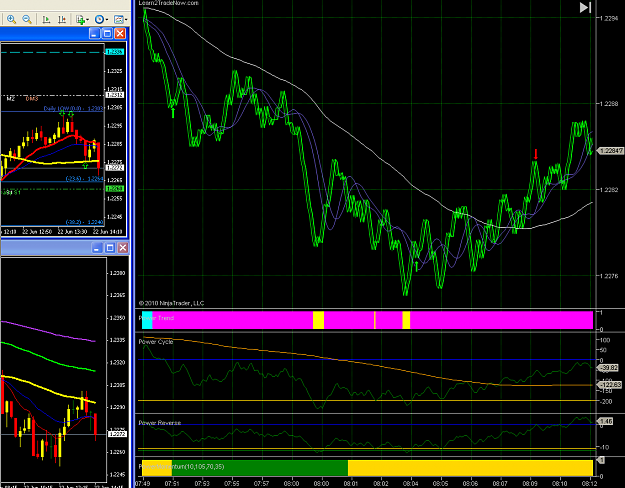This screenshot has height=488, width=625.
Task: Select the 1.22847 current price marker
Action: [611, 151]
